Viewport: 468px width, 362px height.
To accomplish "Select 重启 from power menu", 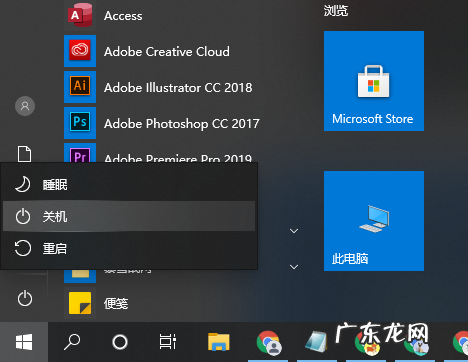I will [129, 248].
